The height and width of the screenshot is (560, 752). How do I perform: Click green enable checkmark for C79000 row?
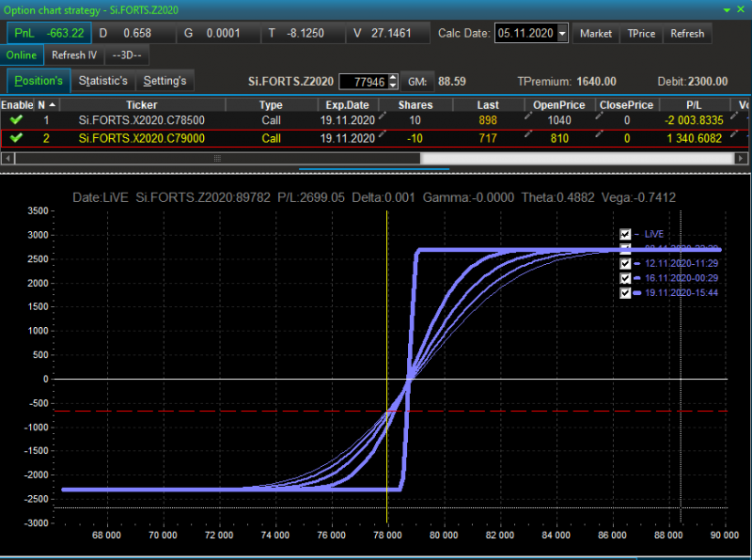[16, 138]
